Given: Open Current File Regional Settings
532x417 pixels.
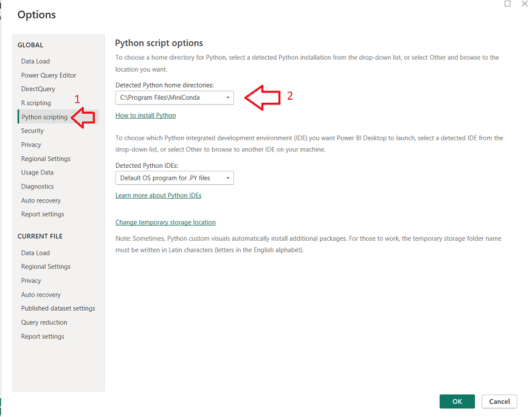Looking at the screenshot, I should (x=46, y=266).
